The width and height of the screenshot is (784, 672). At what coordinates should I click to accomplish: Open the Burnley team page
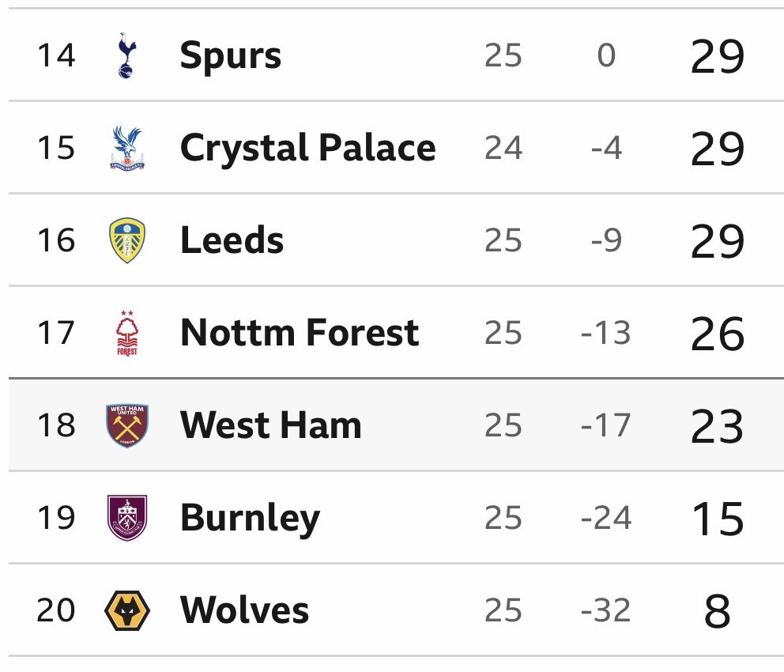(250, 518)
